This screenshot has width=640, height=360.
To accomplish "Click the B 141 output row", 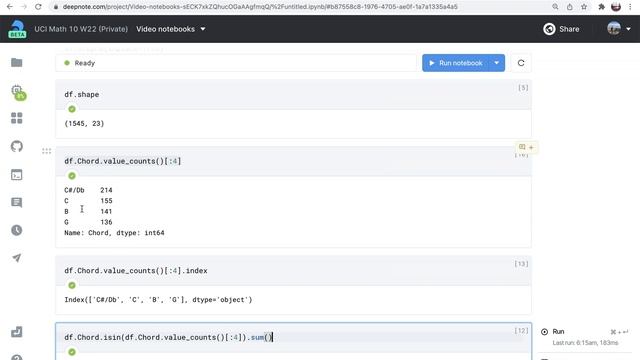I will click(x=88, y=211).
